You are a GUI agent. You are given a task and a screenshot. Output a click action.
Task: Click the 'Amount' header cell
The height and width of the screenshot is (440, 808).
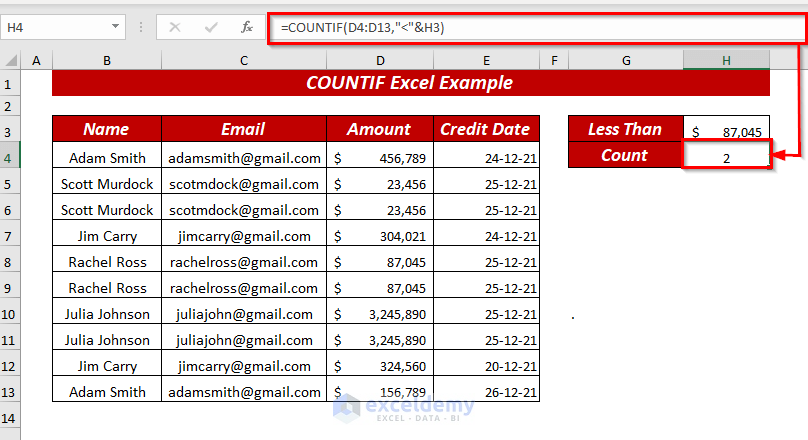[x=380, y=129]
